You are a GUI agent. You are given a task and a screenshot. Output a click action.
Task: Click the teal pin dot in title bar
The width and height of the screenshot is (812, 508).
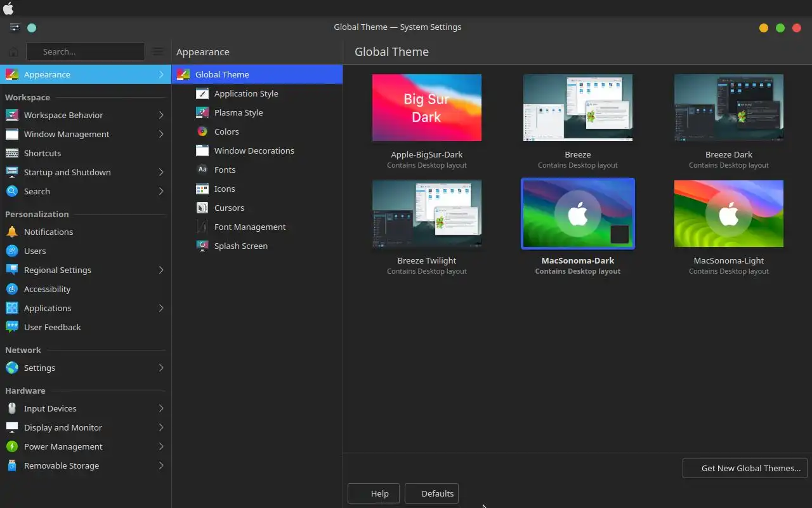click(x=32, y=27)
